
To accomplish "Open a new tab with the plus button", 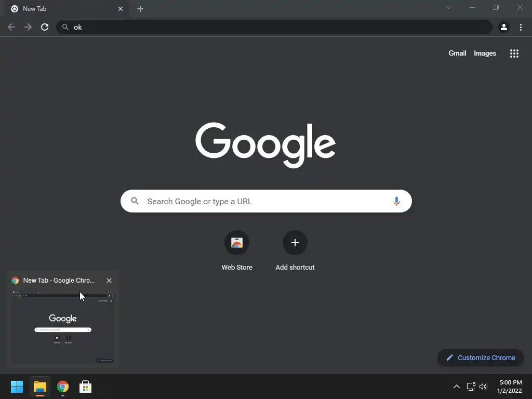I will point(140,9).
